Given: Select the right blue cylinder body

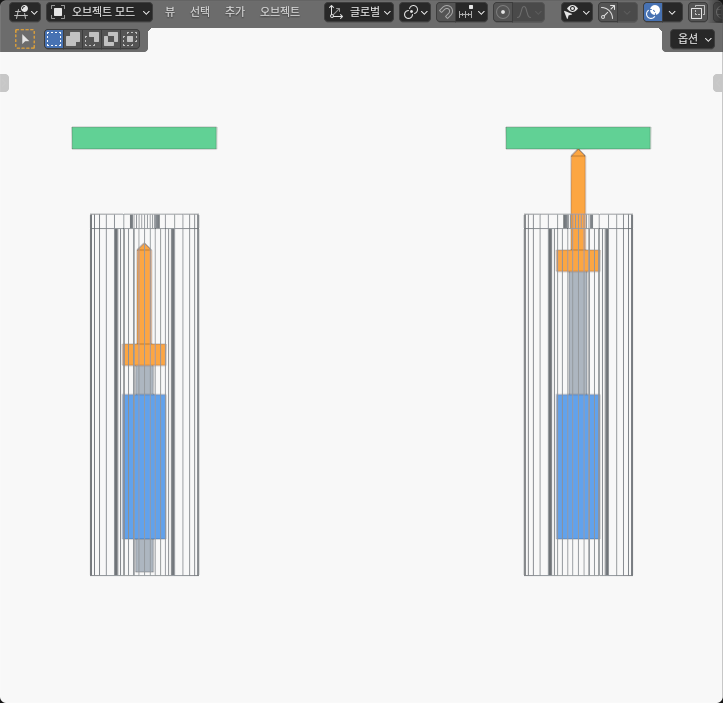Looking at the screenshot, I should coord(578,466).
